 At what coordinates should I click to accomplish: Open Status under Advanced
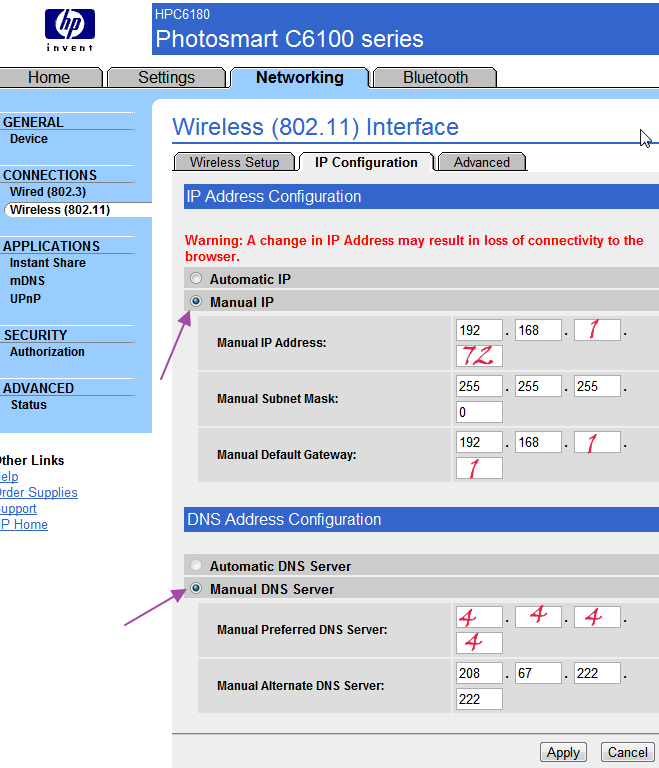tap(29, 405)
